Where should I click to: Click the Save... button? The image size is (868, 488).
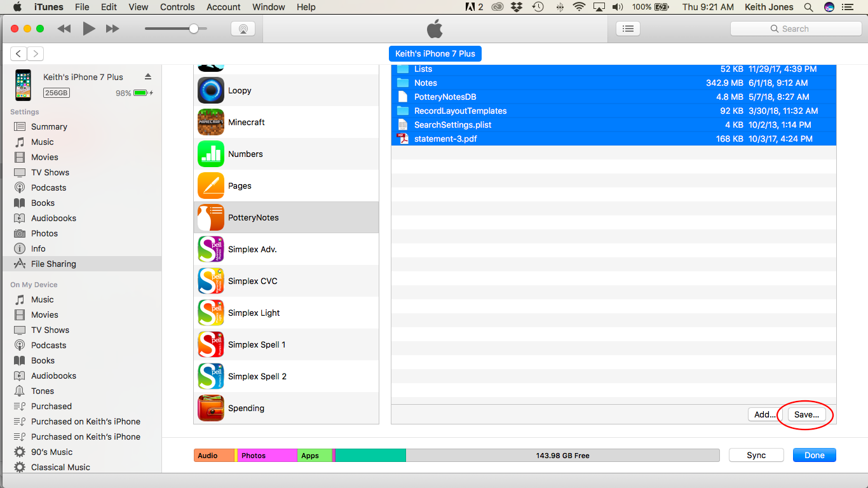click(806, 414)
